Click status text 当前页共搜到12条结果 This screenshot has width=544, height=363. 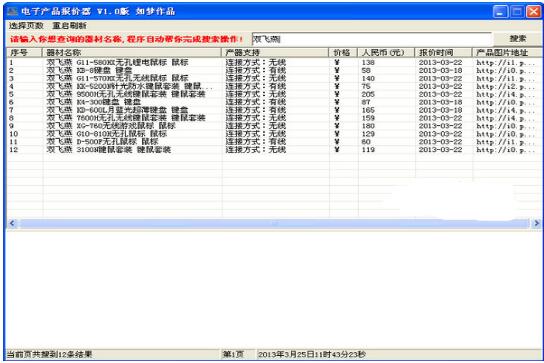[49, 355]
